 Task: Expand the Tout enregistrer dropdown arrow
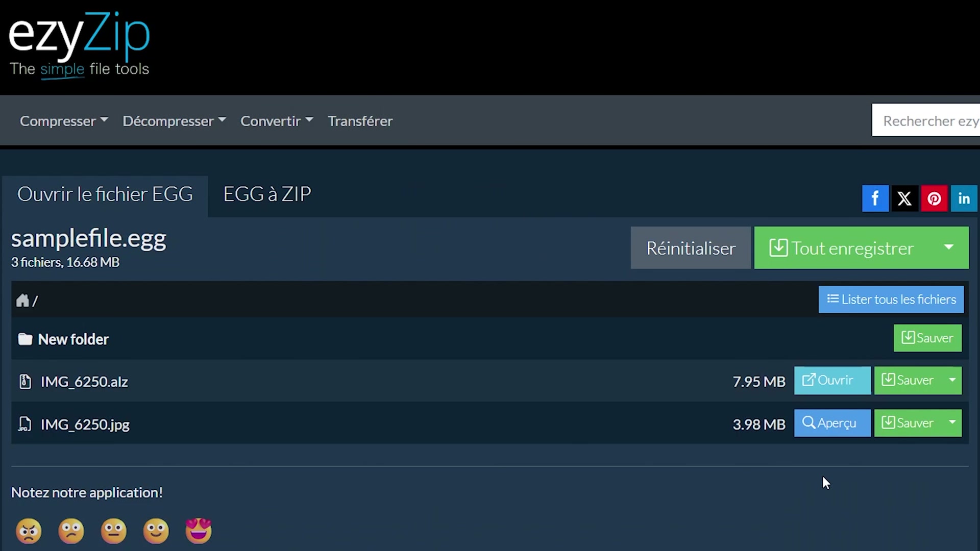point(949,248)
